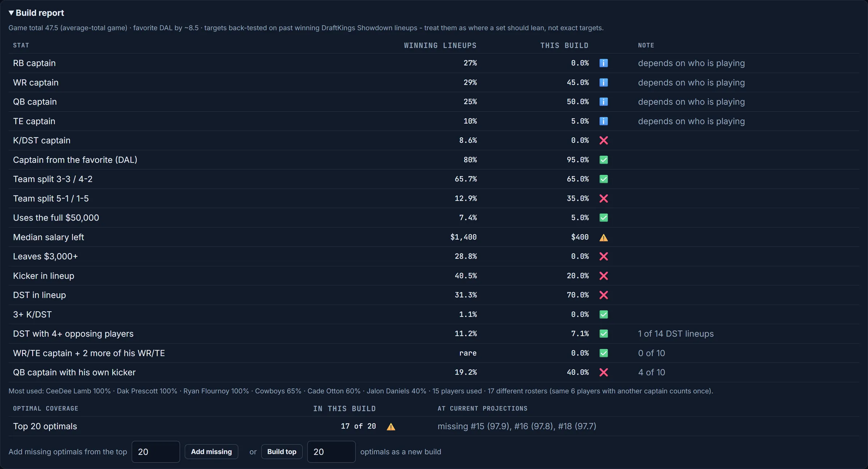Click green check for WR/TE captain + 2 more row
868x469 pixels.
coord(603,353)
